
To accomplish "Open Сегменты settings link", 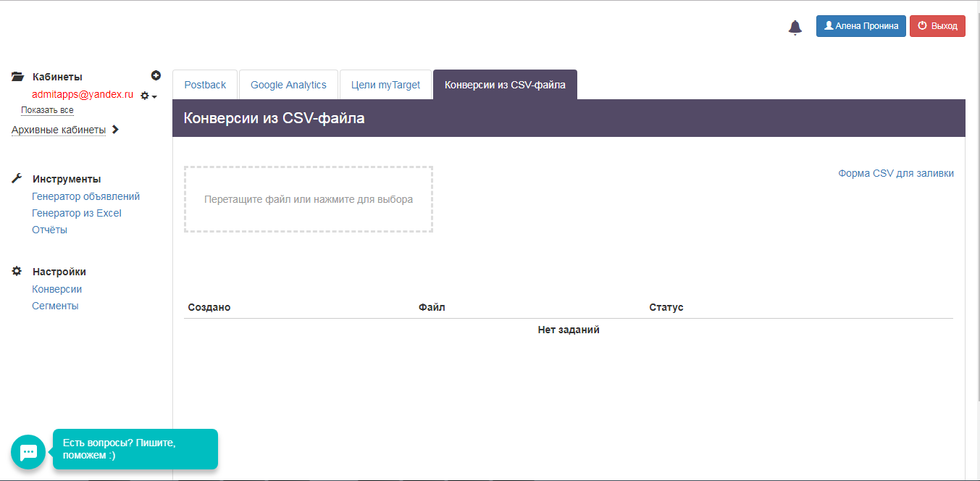I will click(x=55, y=306).
